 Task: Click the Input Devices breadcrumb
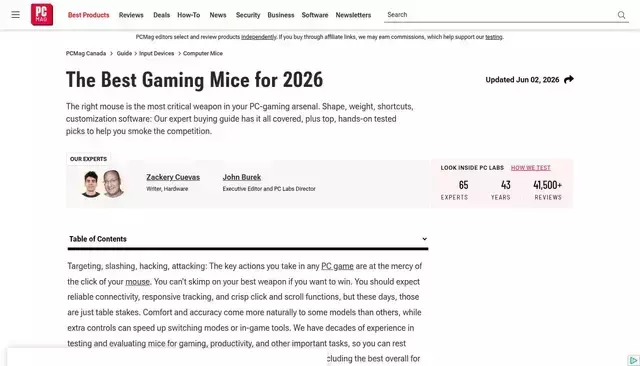click(x=156, y=53)
